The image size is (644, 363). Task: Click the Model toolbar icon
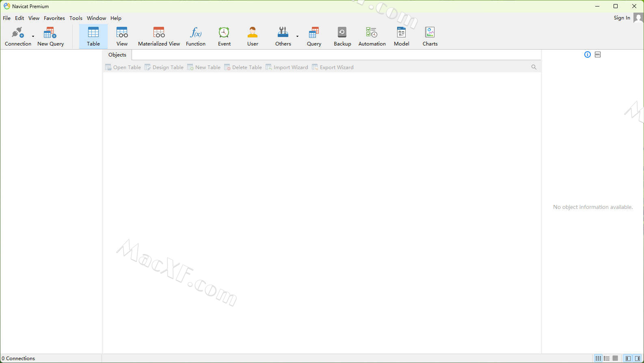(401, 36)
